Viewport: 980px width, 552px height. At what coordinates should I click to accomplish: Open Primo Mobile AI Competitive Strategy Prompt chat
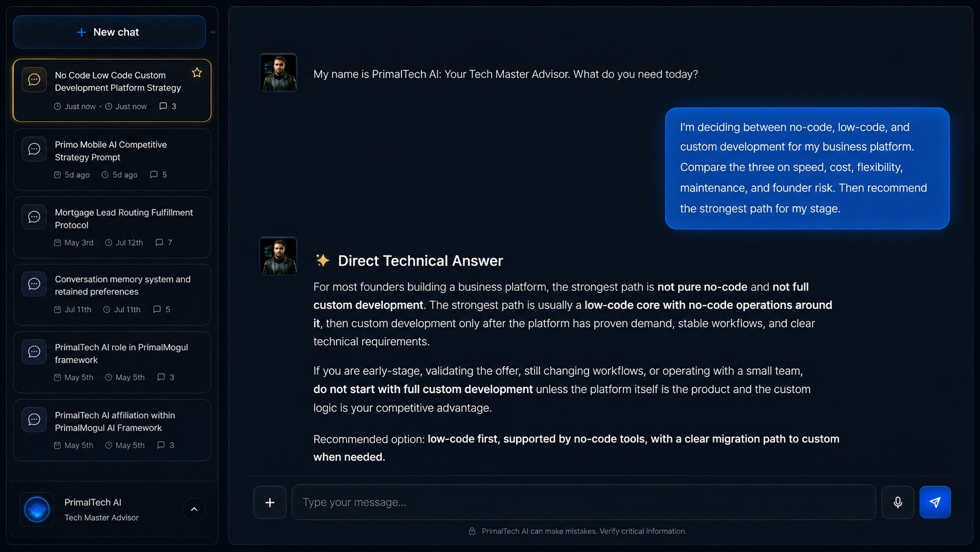pyautogui.click(x=112, y=160)
